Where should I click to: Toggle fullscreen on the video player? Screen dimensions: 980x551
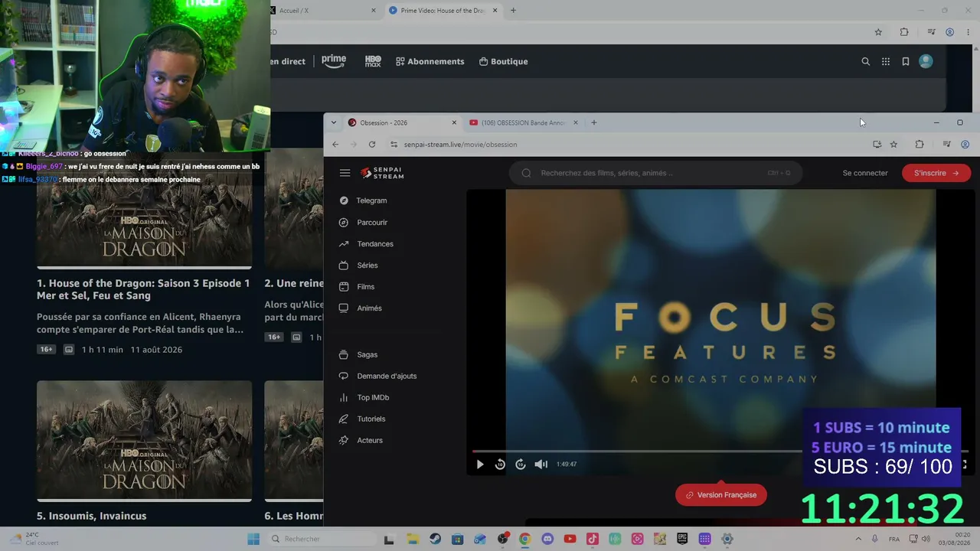(x=964, y=464)
